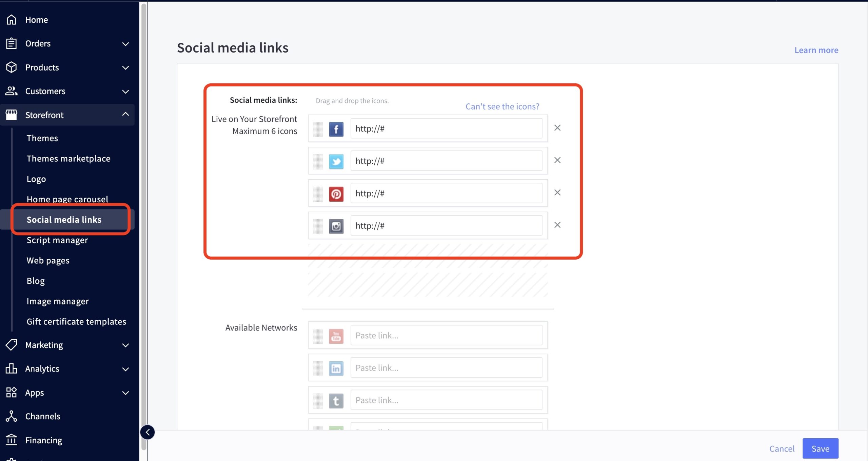Screen dimensions: 868x461
Task: Collapse the Storefront section chevron
Action: tap(125, 114)
